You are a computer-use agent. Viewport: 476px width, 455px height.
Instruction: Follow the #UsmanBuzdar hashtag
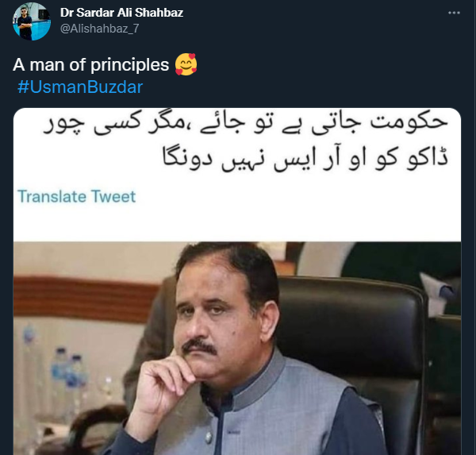pos(80,87)
